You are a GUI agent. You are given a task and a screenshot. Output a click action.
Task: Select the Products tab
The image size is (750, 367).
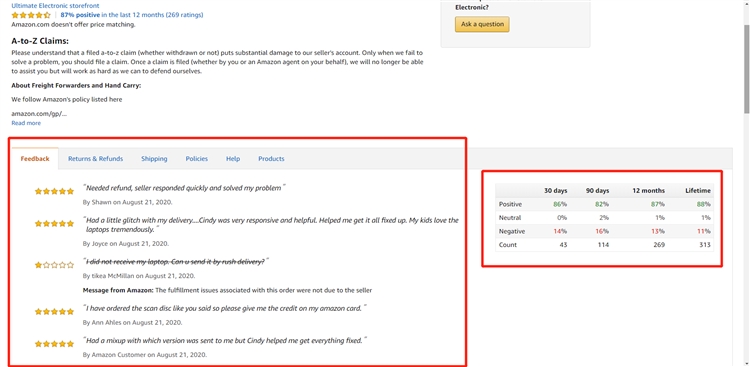pos(271,159)
